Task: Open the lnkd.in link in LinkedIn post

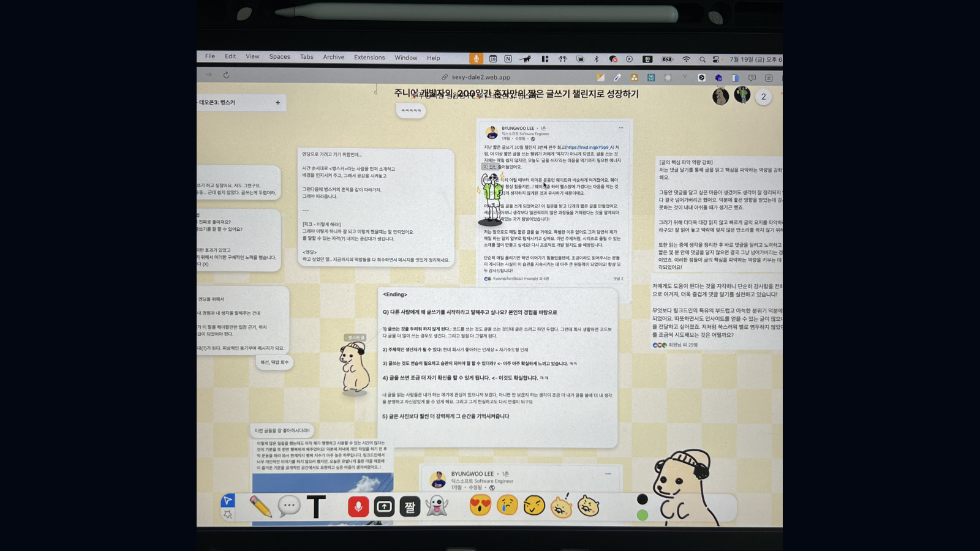Action: [x=589, y=148]
